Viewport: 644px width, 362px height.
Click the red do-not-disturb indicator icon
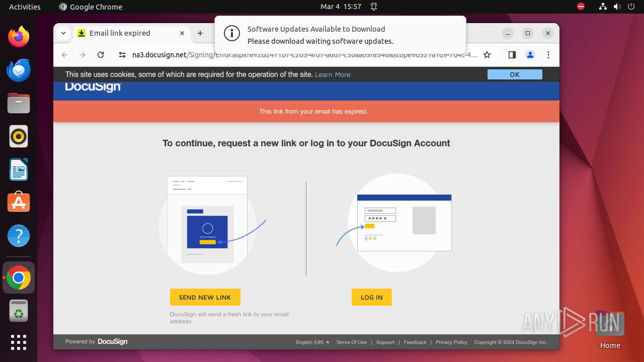click(581, 7)
